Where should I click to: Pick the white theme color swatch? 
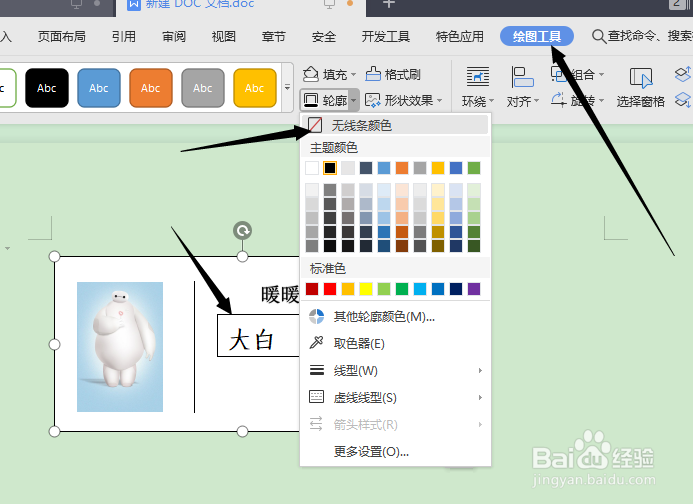click(x=312, y=168)
